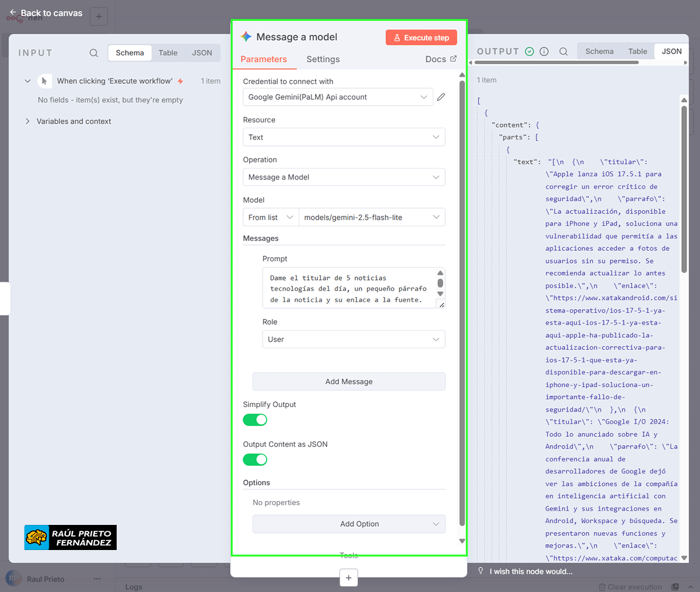This screenshot has height=592, width=700.
Task: Open search in the OUTPUT panel
Action: click(x=563, y=51)
